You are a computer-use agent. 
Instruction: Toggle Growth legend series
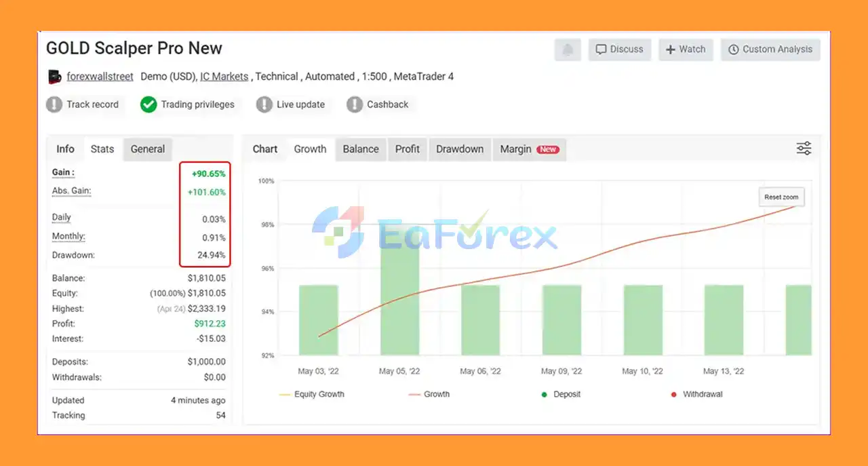(x=429, y=394)
